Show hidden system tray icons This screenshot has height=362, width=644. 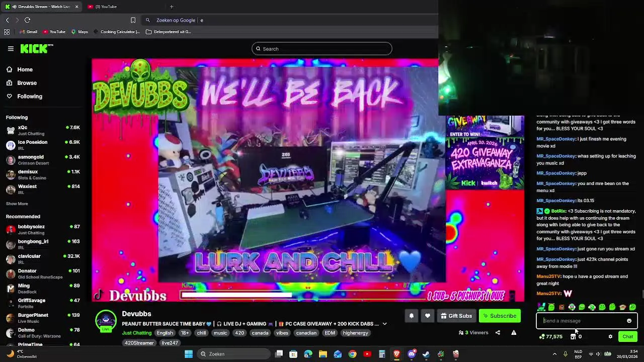[554, 354]
